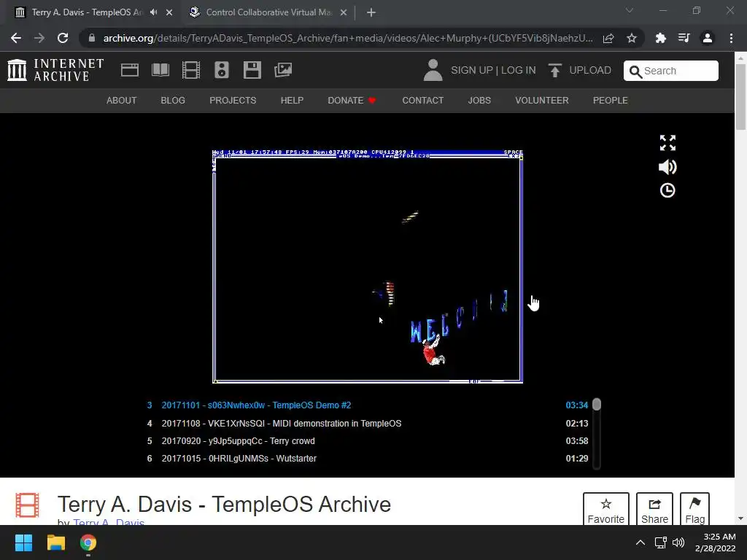
Task: Click the playlist scrollbar thumb
Action: (x=597, y=404)
